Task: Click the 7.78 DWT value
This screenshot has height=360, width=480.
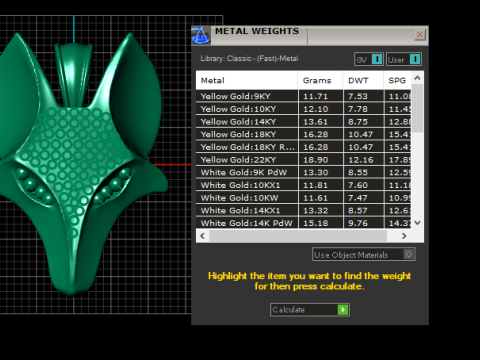Action: click(358, 109)
